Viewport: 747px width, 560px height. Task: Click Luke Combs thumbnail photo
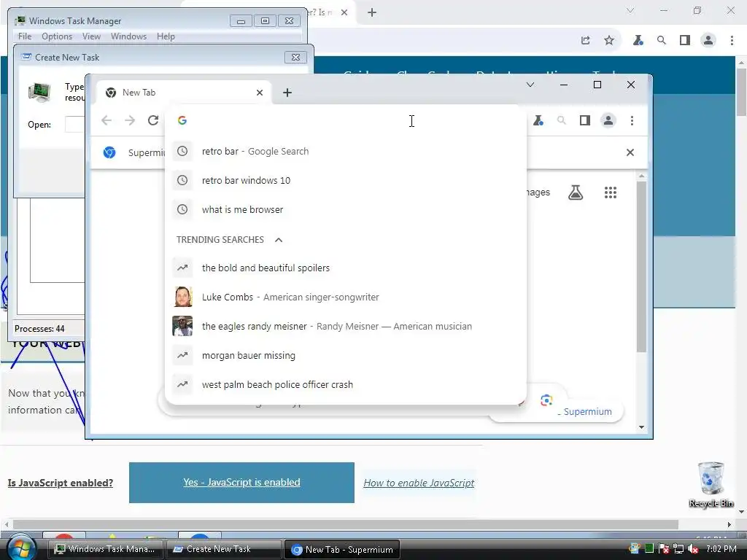[182, 297]
